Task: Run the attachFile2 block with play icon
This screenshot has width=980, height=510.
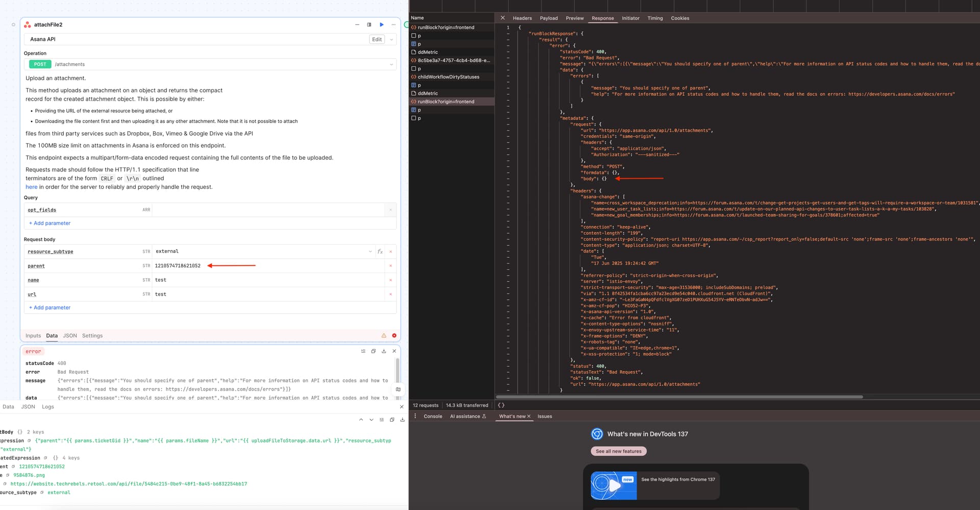Action: coord(381,25)
